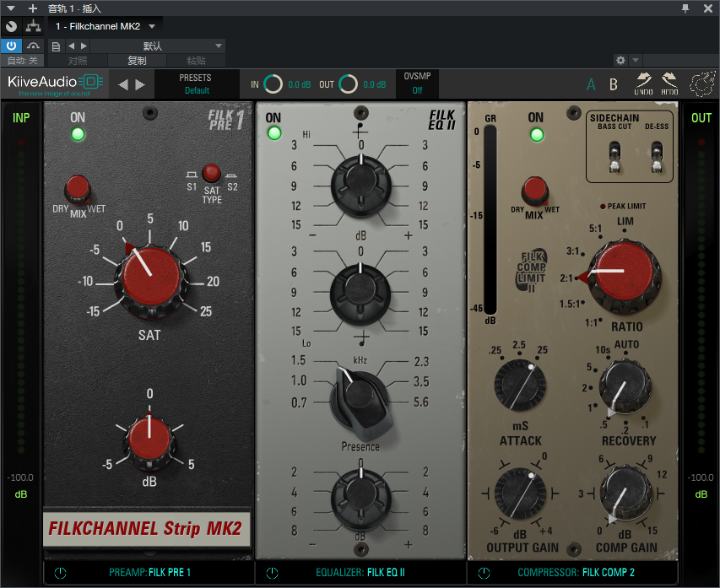Open window menu triangle at top-left
Image resolution: width=720 pixels, height=588 pixels.
click(x=11, y=8)
